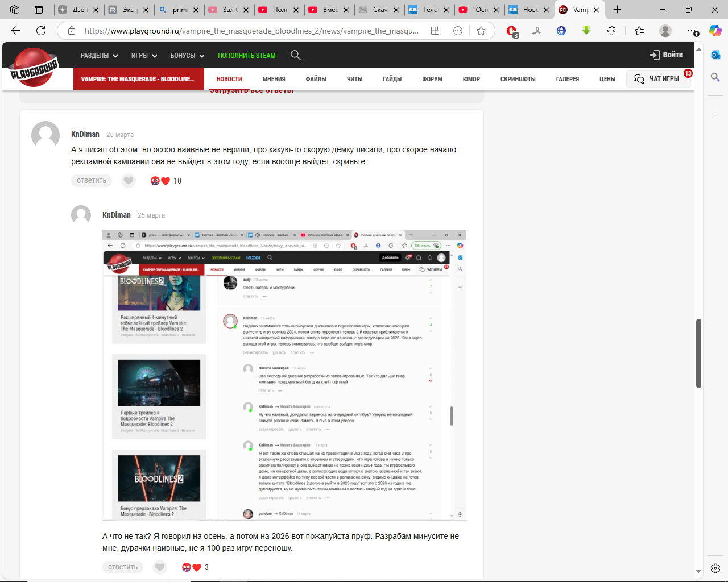Image resolution: width=728 pixels, height=582 pixels.
Task: Select the ФАЙЛЫ tab
Action: pos(316,79)
